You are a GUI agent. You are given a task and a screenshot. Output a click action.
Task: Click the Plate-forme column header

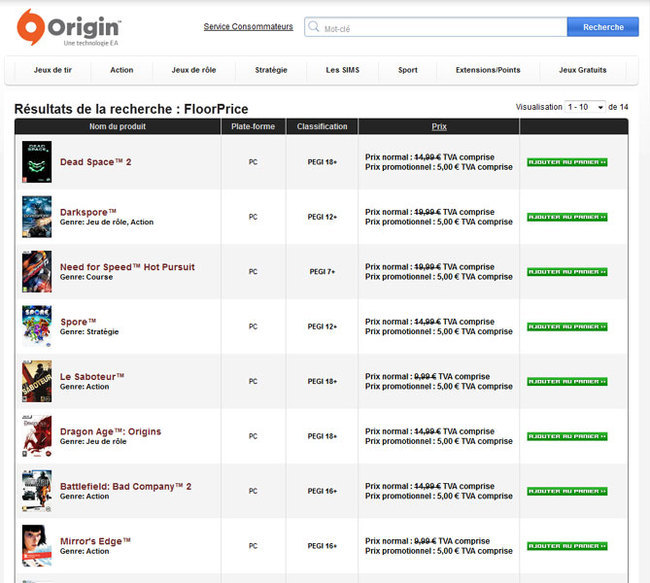point(253,126)
